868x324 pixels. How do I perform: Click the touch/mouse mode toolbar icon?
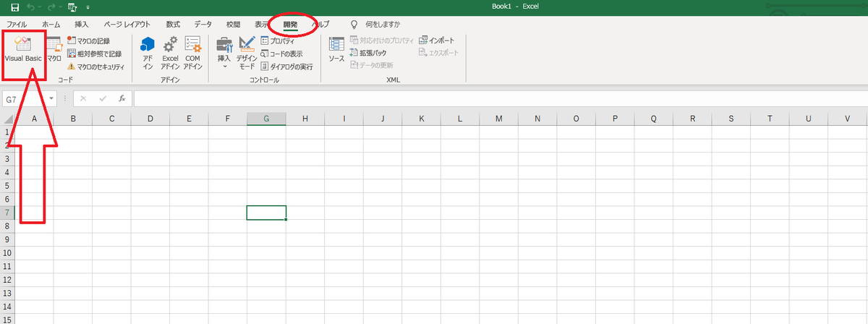[x=72, y=8]
